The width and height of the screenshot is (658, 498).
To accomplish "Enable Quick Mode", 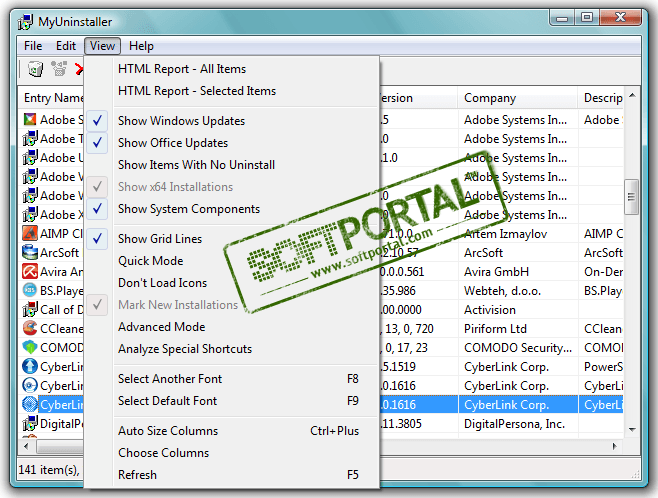I will (x=231, y=261).
